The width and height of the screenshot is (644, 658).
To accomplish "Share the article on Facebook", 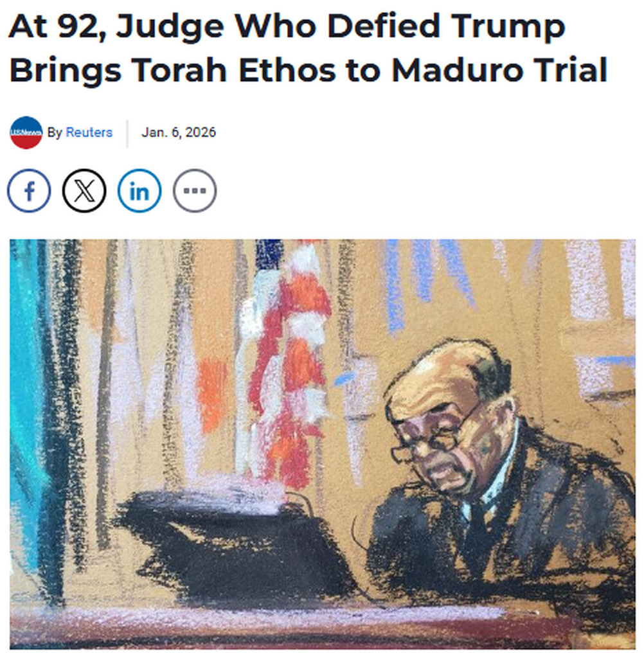I will (29, 191).
